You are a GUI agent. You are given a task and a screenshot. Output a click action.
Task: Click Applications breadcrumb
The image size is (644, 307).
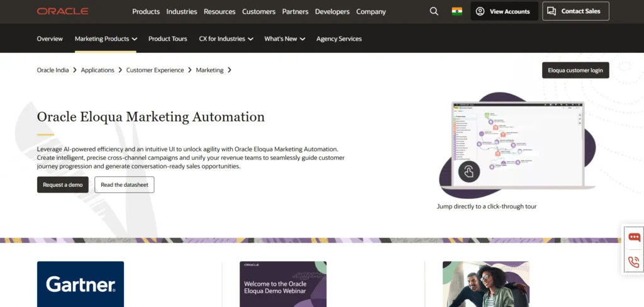coord(97,70)
